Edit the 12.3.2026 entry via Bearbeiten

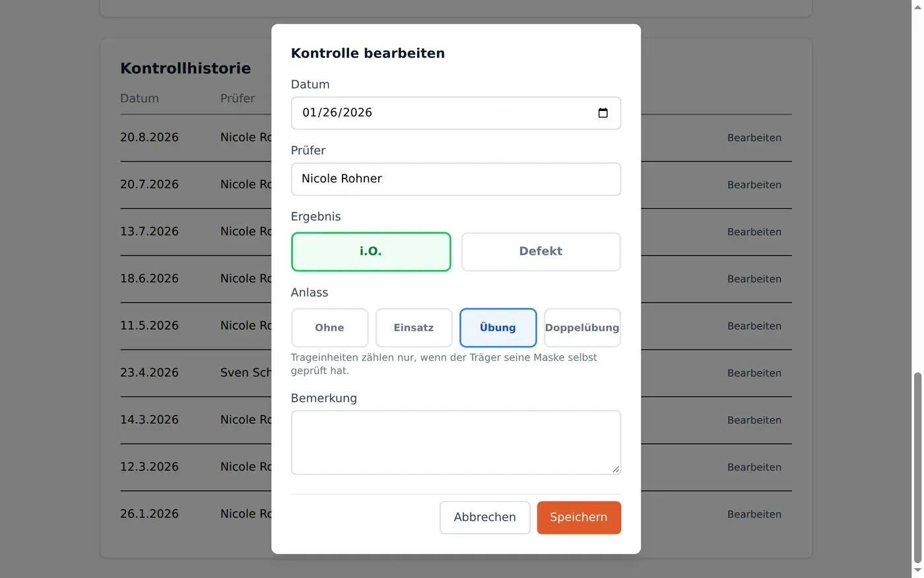(x=754, y=467)
